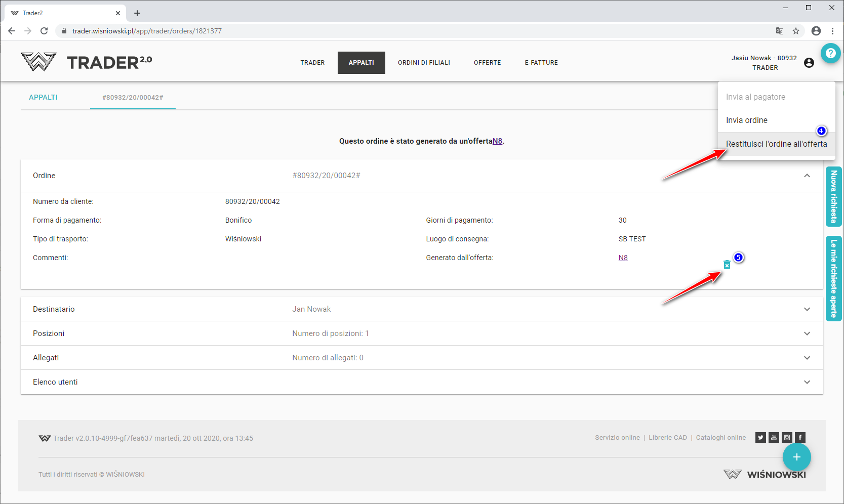Select 'Restituisci l'ordine all'offerta' menu entry

[776, 144]
